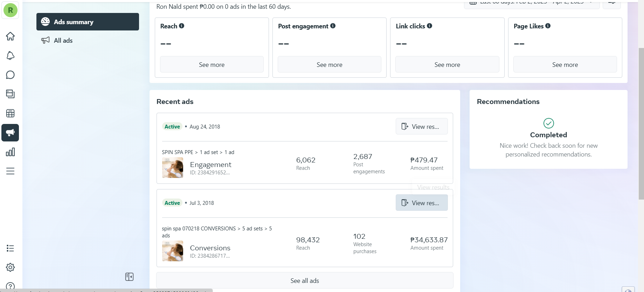Open the Inbox chat bubble icon
Viewport: 644px width, 292px height.
pyautogui.click(x=10, y=75)
